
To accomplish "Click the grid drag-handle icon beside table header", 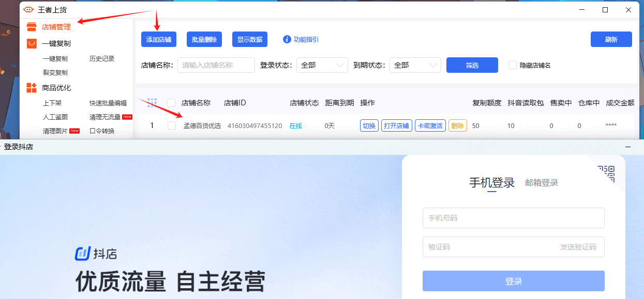I will coord(152,102).
